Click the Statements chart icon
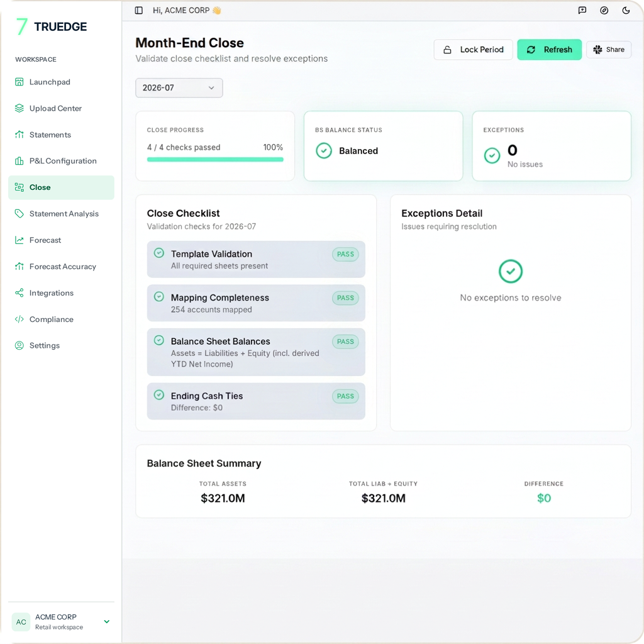644x644 pixels. 19,135
